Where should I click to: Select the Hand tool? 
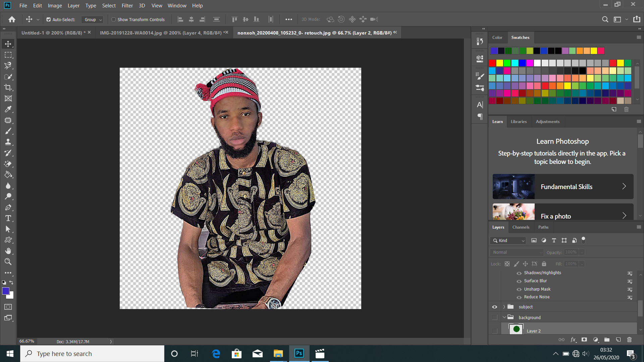(x=8, y=251)
